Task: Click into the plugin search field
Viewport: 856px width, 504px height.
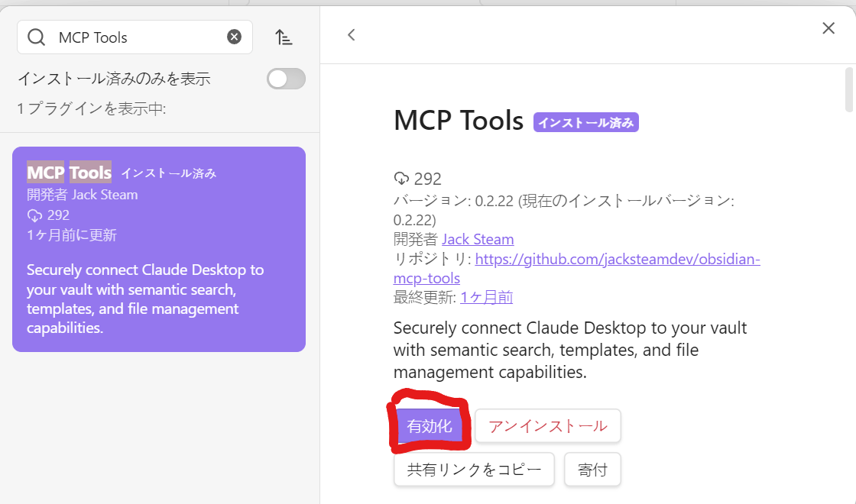Action: pyautogui.click(x=135, y=37)
